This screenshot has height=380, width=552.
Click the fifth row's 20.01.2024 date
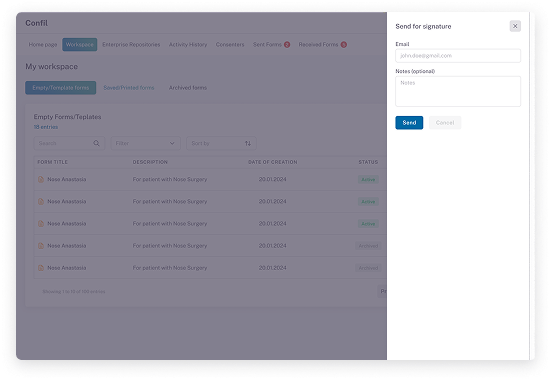(272, 268)
